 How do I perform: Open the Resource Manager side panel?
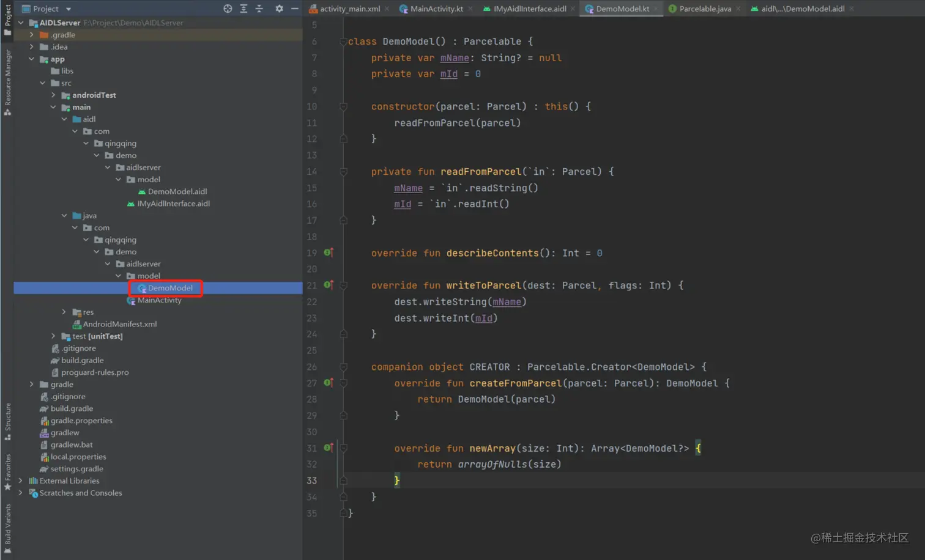pyautogui.click(x=7, y=83)
